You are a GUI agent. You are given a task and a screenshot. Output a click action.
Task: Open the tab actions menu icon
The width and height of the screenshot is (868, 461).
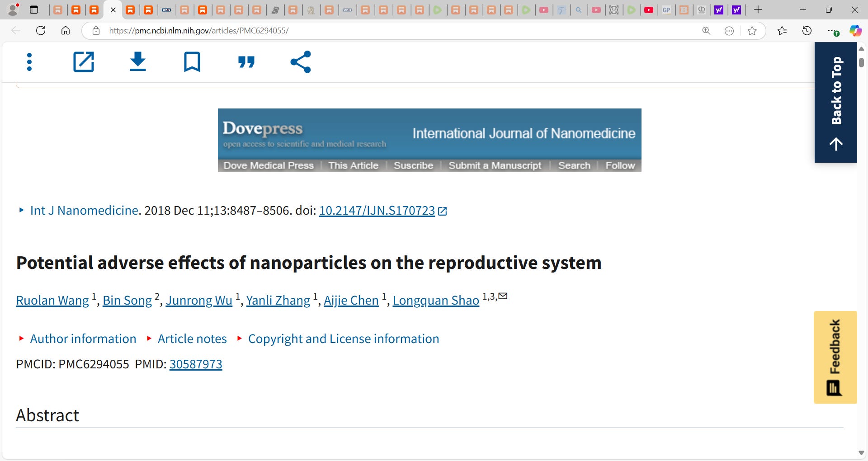pyautogui.click(x=34, y=9)
